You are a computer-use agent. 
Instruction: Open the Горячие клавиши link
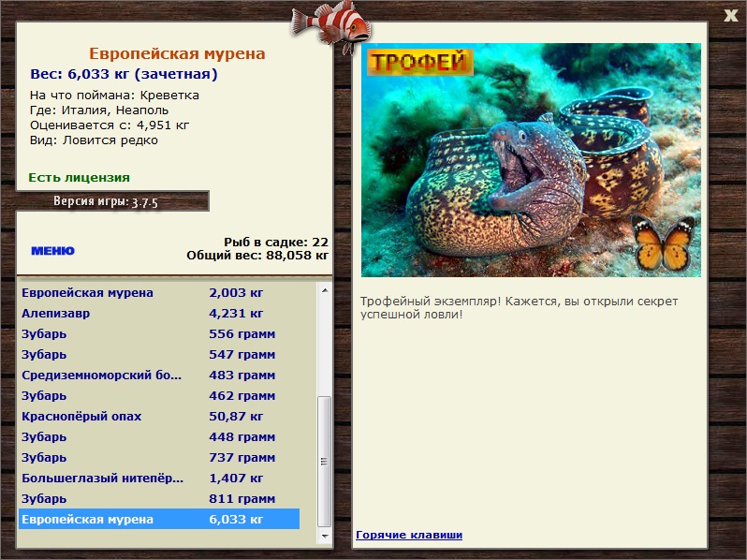409,535
